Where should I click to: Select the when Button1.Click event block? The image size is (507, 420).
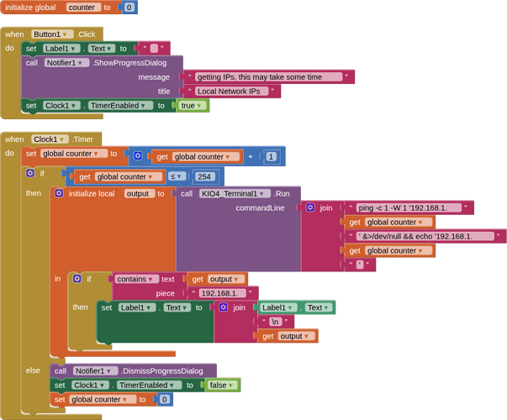tap(13, 34)
